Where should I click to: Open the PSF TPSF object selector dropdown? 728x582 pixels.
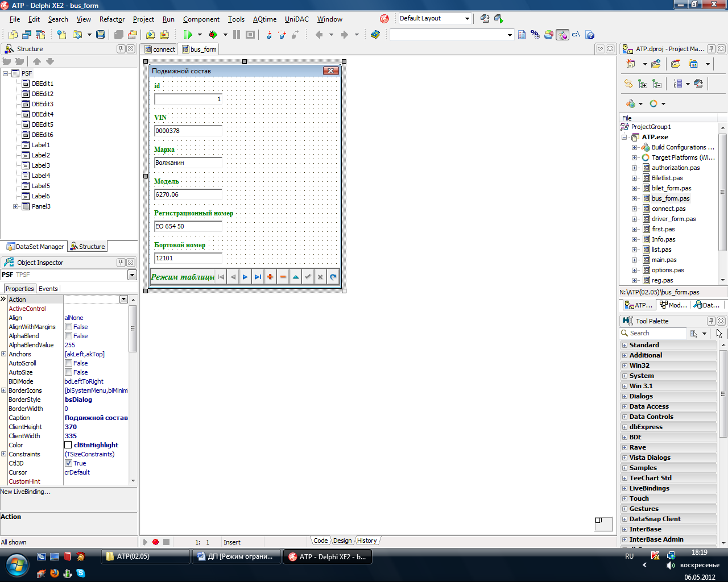point(133,275)
